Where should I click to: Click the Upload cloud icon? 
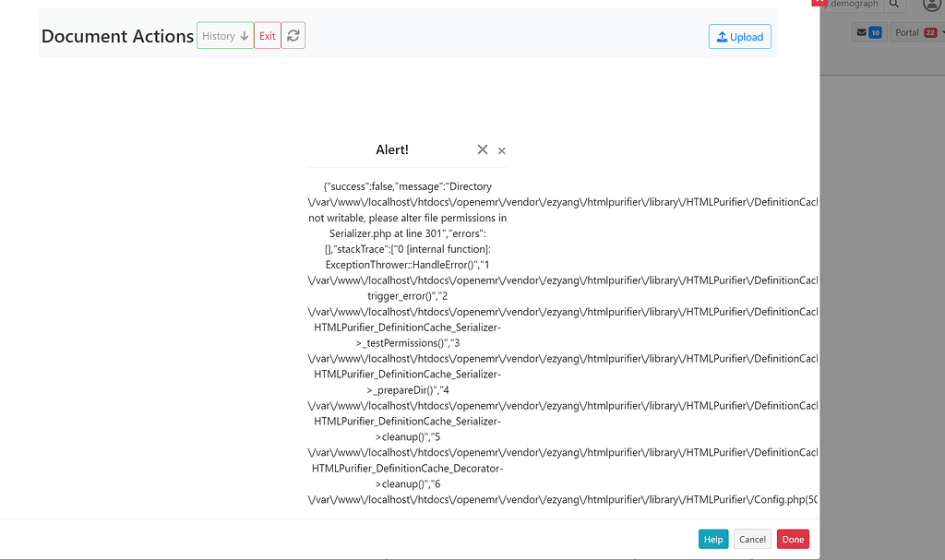click(723, 37)
